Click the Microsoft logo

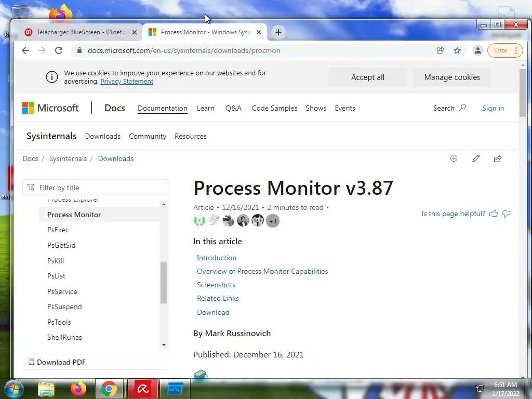tap(50, 108)
